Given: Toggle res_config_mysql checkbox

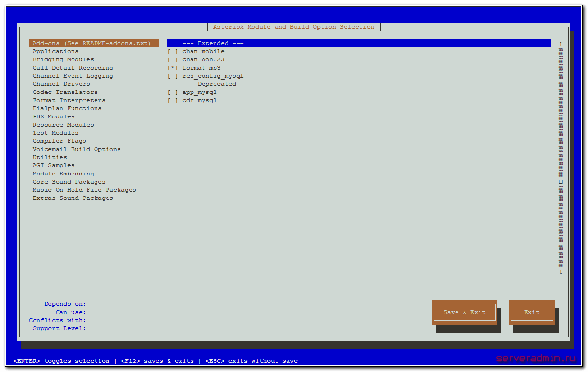Looking at the screenshot, I should [x=173, y=76].
